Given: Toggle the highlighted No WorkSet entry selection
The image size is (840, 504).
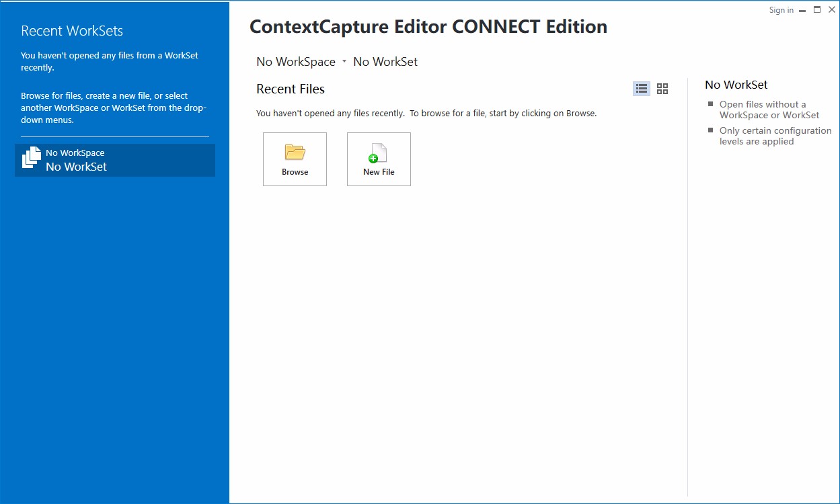Looking at the screenshot, I should (114, 160).
